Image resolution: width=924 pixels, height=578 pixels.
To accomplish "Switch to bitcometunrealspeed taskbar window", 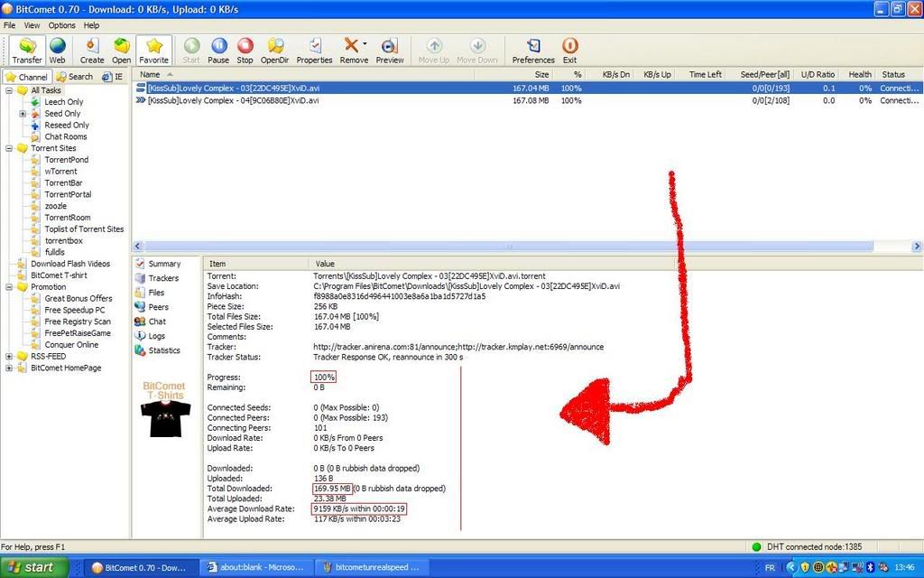I will coord(372,567).
